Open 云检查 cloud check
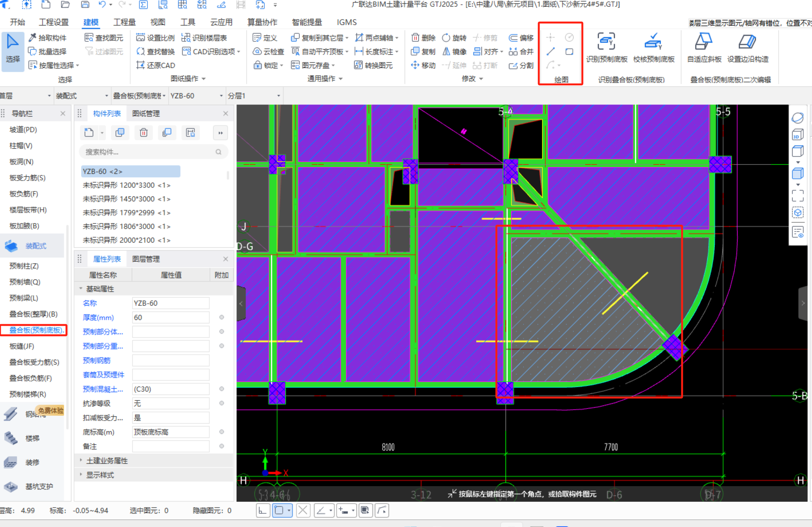The width and height of the screenshot is (812, 527). (269, 52)
